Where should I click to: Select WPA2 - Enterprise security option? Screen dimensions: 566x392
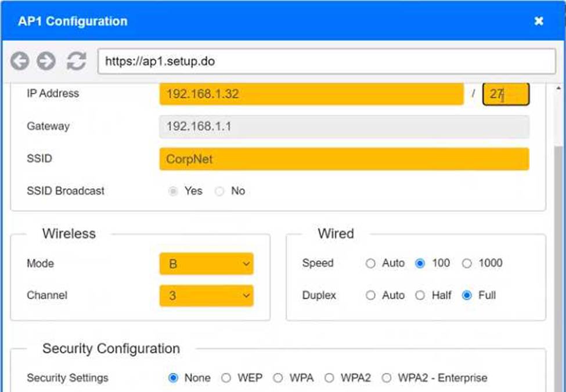[x=387, y=378]
